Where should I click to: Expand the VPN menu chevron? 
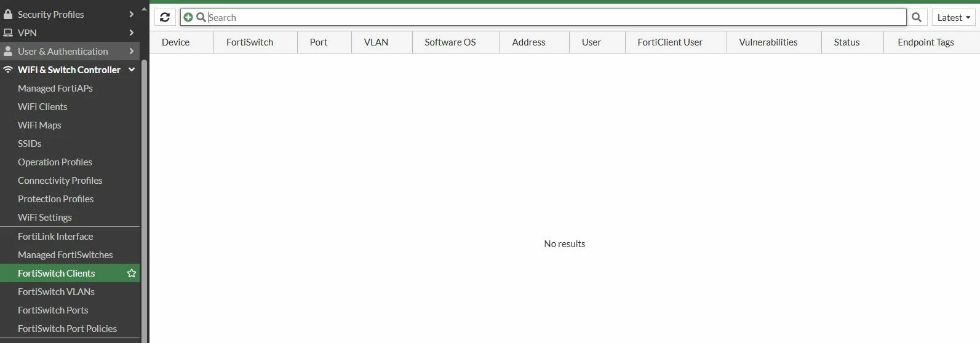131,33
